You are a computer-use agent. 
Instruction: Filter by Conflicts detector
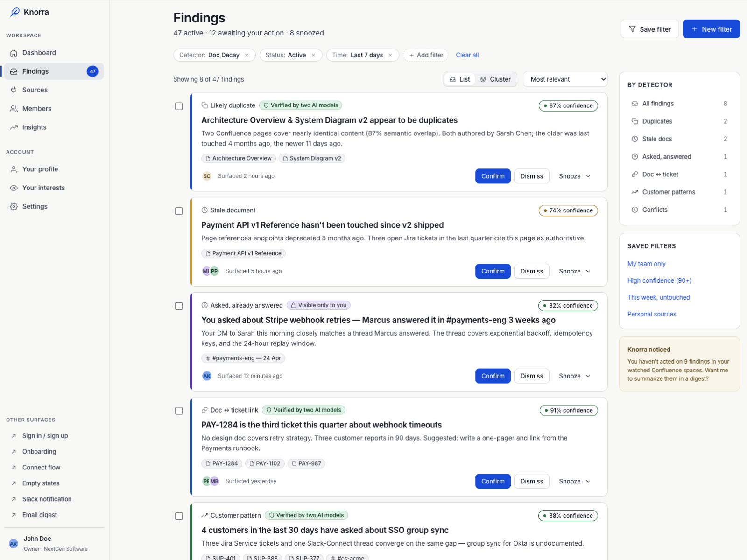coord(679,210)
